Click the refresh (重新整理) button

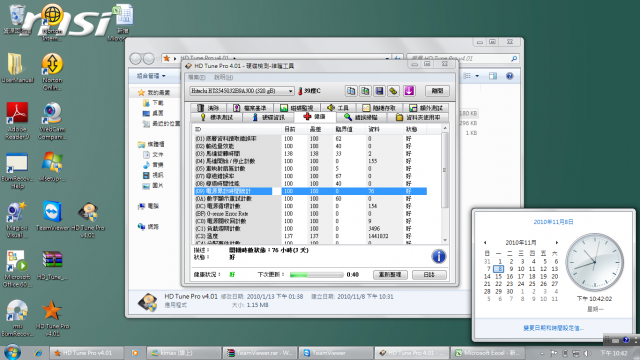pos(390,275)
